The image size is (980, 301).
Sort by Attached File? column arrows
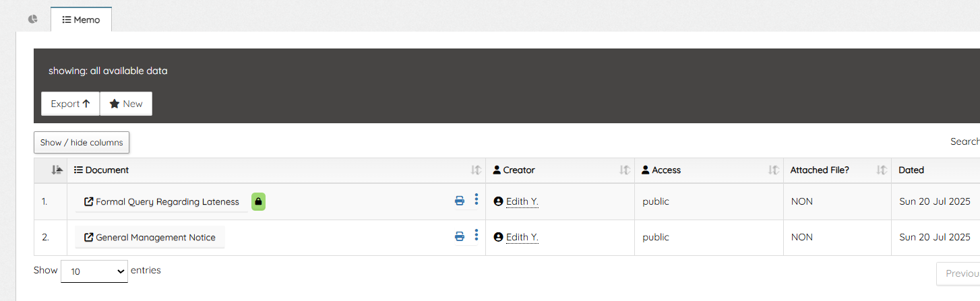[x=882, y=170]
